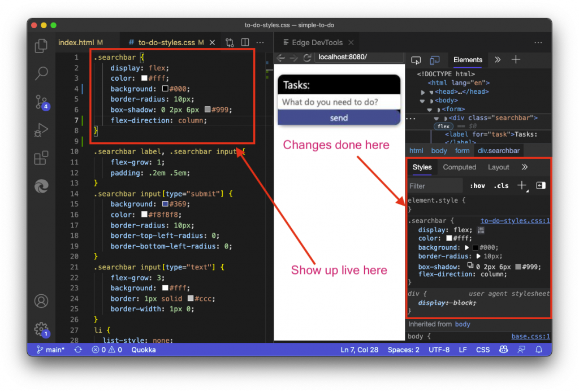The image size is (579, 392).
Task: Toggle the .hov element state panel
Action: (477, 186)
